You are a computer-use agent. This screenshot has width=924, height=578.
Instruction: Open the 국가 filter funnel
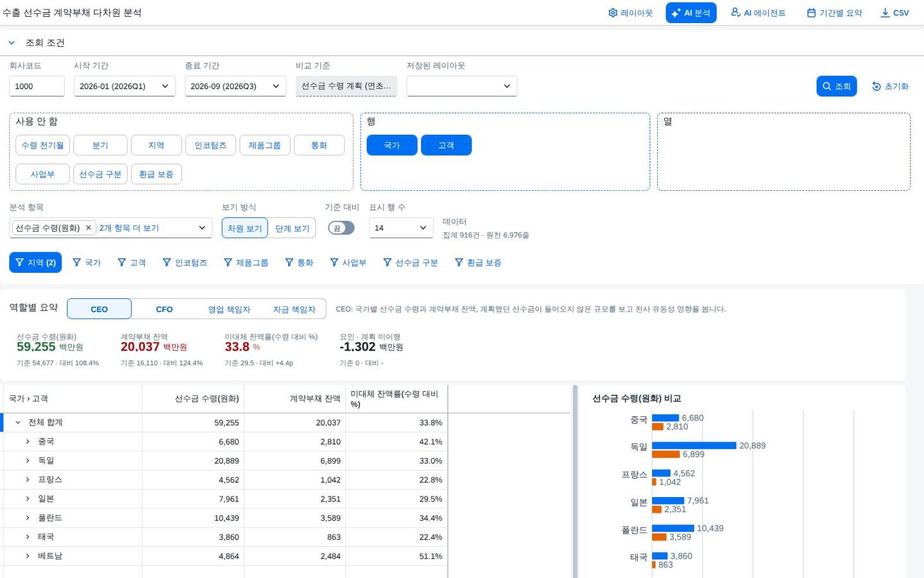click(x=87, y=263)
